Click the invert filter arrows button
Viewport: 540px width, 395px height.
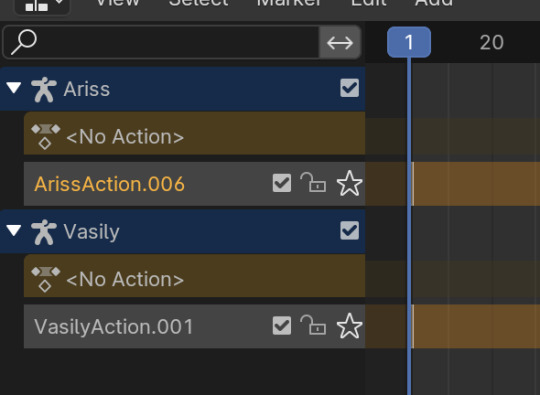coord(340,43)
